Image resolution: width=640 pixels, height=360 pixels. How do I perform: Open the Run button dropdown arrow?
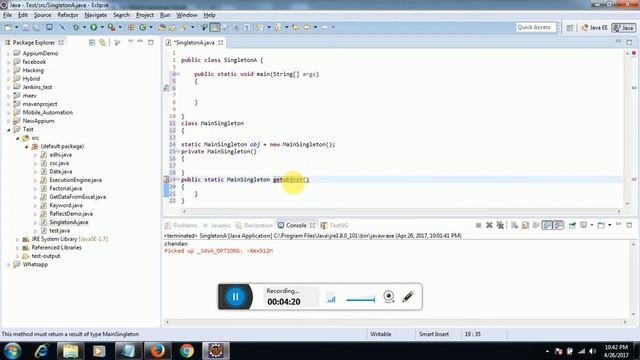tap(102, 27)
